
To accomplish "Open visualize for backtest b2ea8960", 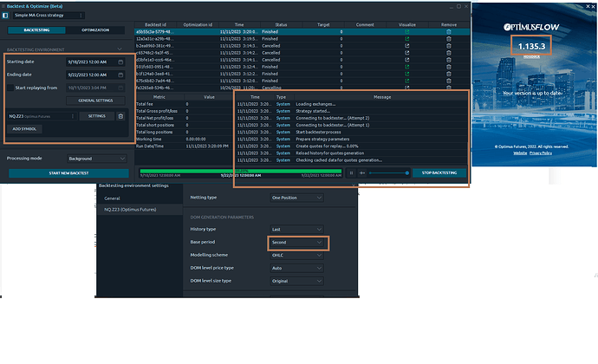I will pos(407,46).
